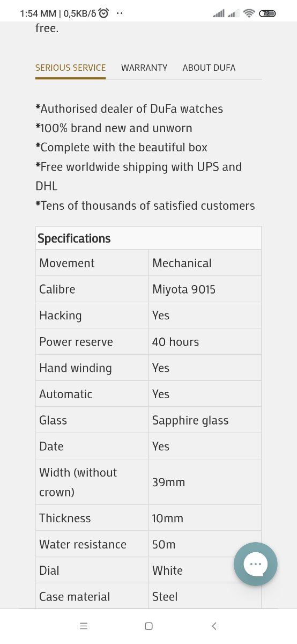The image size is (297, 644).
Task: Select the Sapphire glass cell
Action: [x=190, y=420]
